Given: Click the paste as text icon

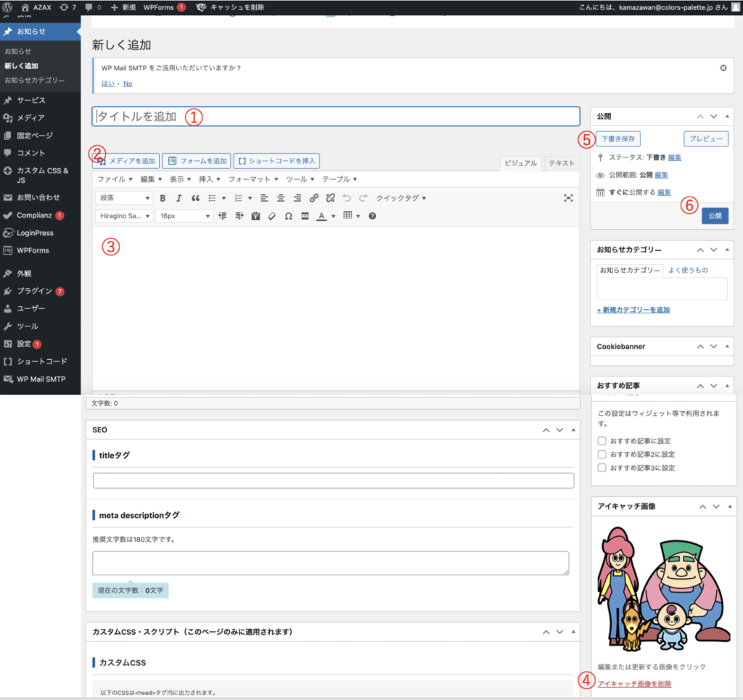Looking at the screenshot, I should tap(255, 216).
